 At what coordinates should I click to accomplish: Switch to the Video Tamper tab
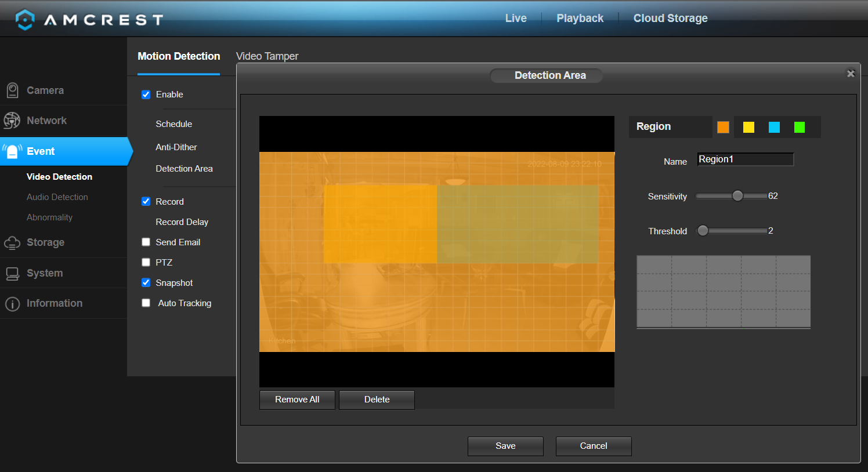[x=267, y=56]
